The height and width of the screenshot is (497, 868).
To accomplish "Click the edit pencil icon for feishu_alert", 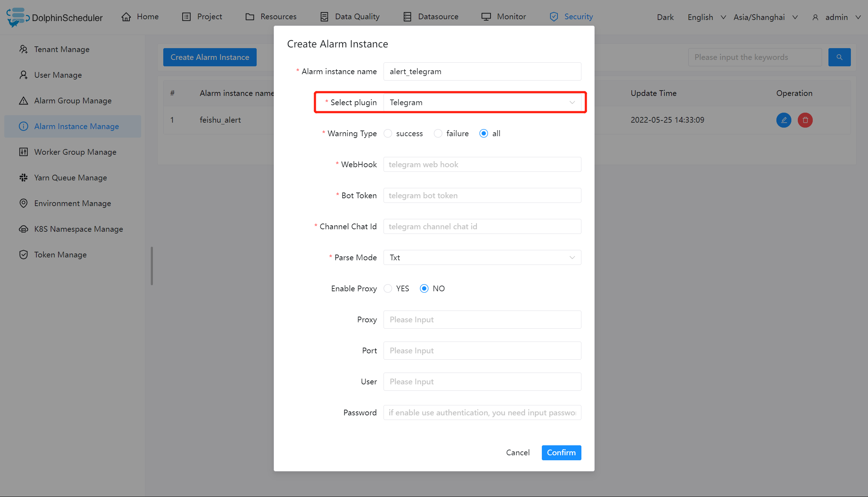I will (x=784, y=120).
